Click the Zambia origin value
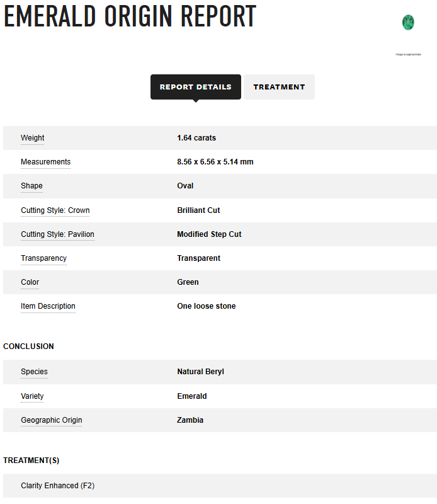The image size is (437, 504). pyautogui.click(x=190, y=420)
